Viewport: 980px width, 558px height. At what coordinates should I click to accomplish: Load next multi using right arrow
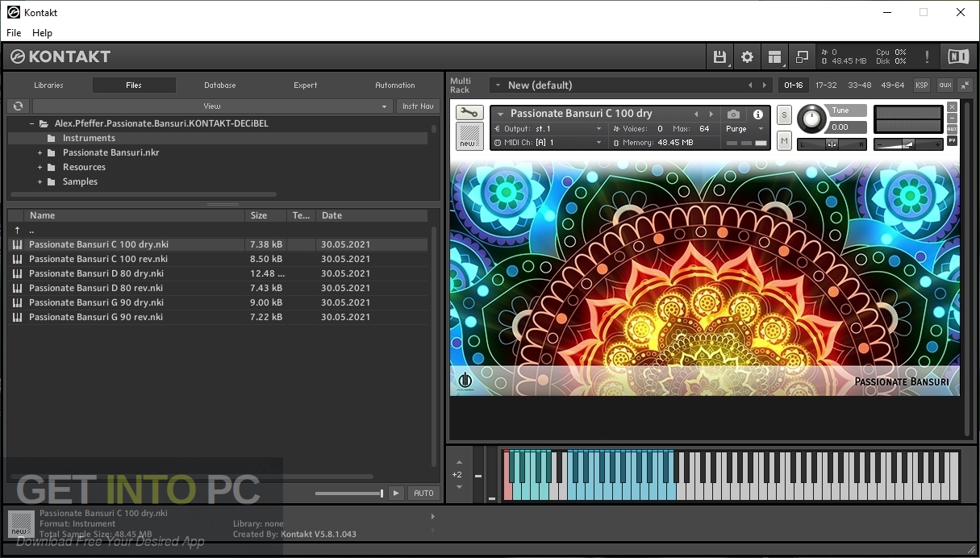click(765, 85)
